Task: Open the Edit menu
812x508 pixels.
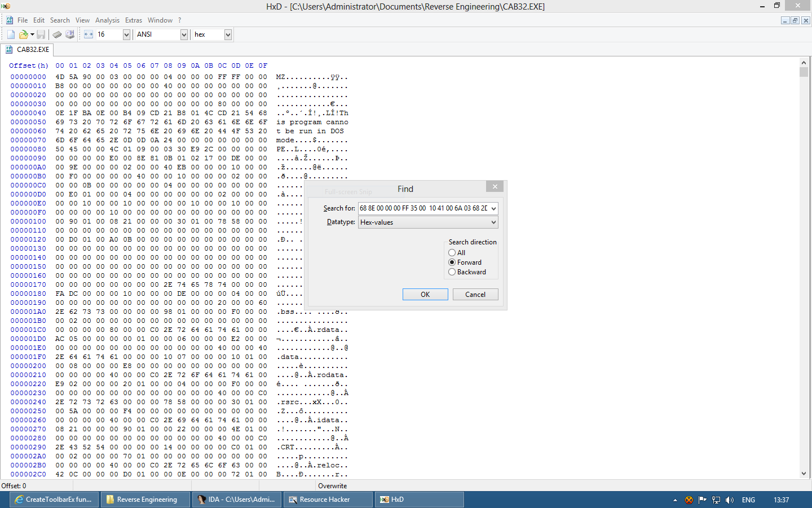Action: point(39,20)
